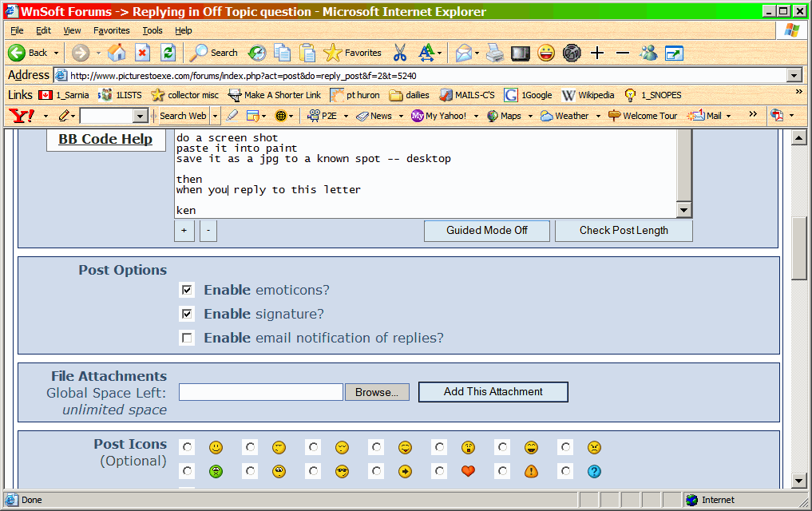This screenshot has height=511, width=812.
Task: Uncheck the Enable signature checkbox
Action: (187, 314)
